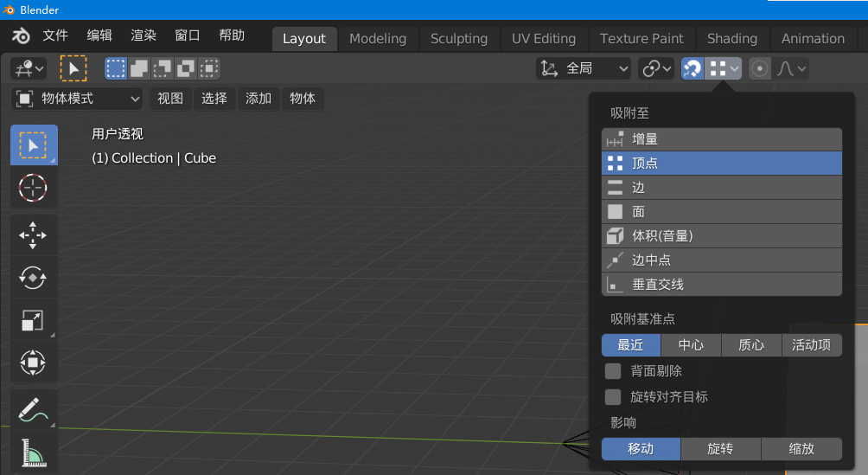Choose the subtract selection mode icon
868x475 pixels.
tap(163, 68)
